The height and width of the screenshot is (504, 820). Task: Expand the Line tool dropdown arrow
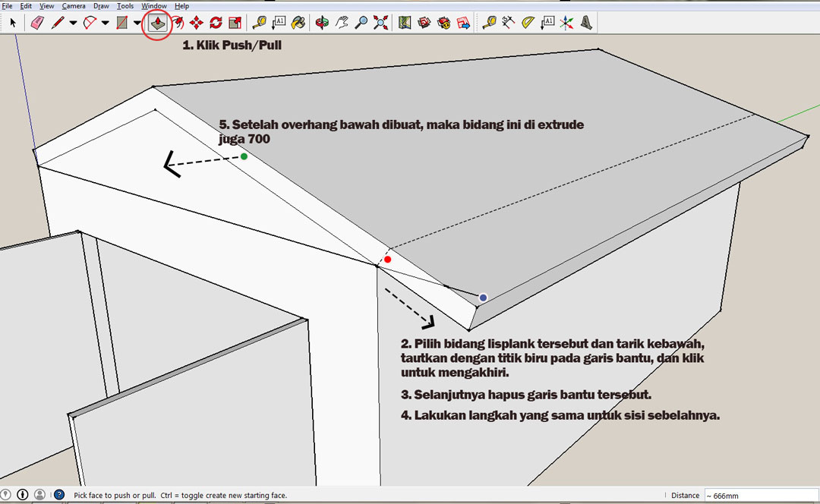click(73, 23)
